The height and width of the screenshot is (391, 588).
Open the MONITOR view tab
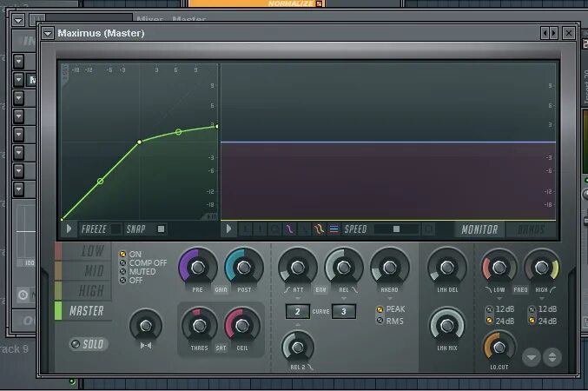point(479,229)
